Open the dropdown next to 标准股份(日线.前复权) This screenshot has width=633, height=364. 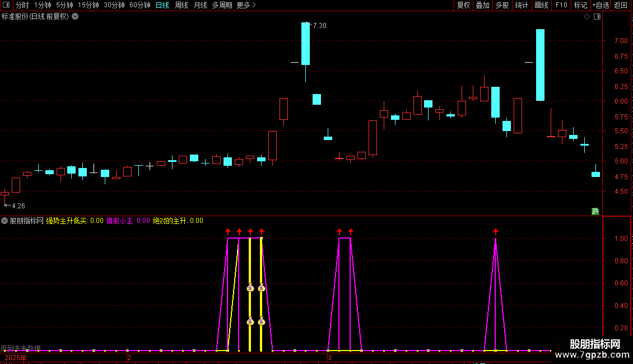tap(75, 17)
